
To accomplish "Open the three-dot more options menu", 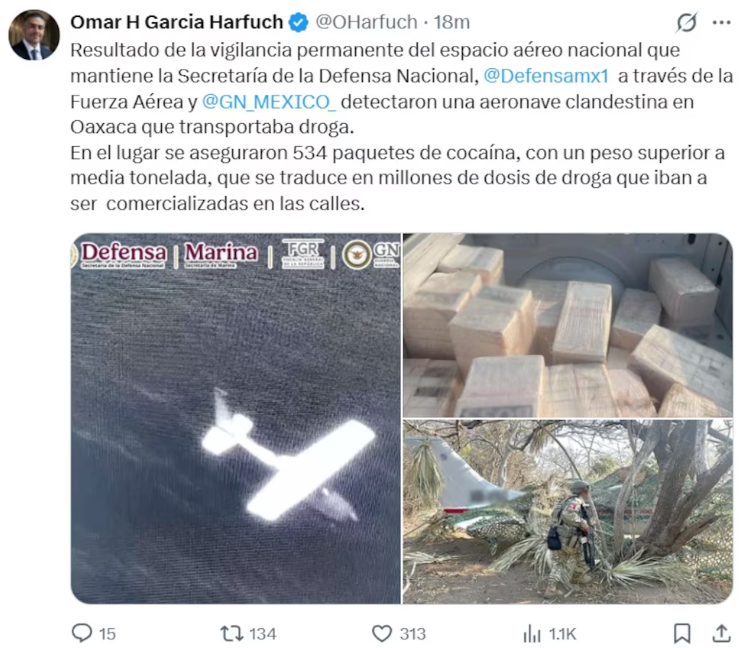I will pyautogui.click(x=722, y=22).
